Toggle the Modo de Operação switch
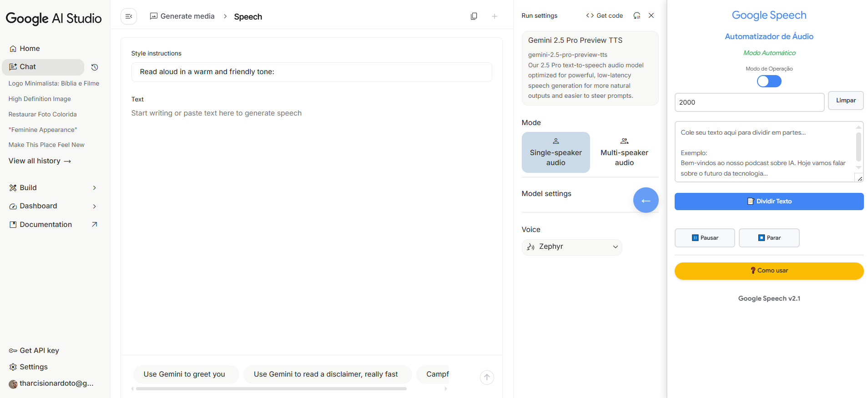 [769, 81]
